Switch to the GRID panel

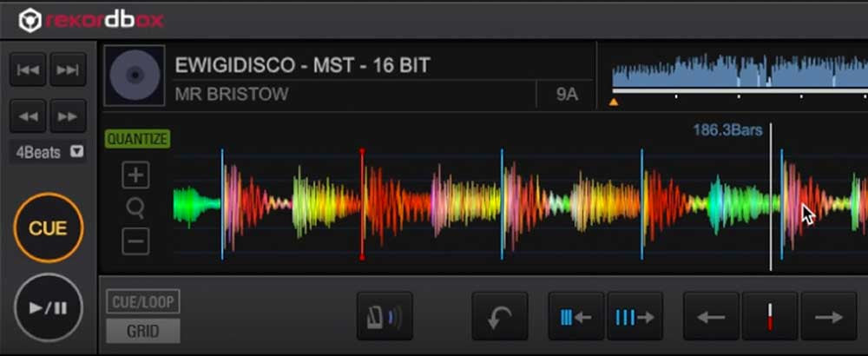pos(143,331)
